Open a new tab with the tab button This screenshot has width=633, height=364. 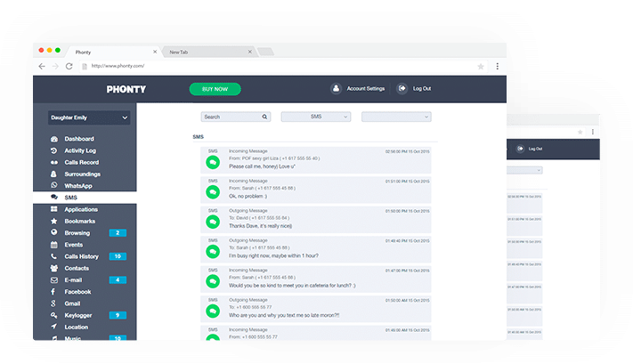click(x=265, y=52)
